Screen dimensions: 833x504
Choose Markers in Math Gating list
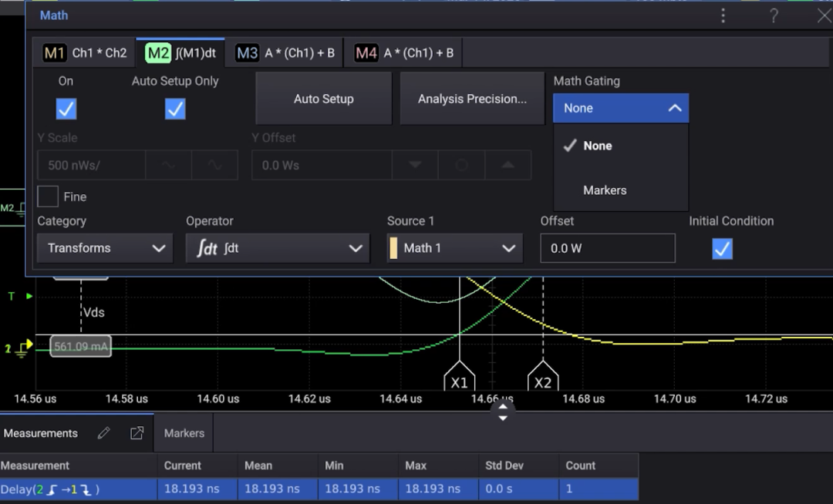coord(620,190)
